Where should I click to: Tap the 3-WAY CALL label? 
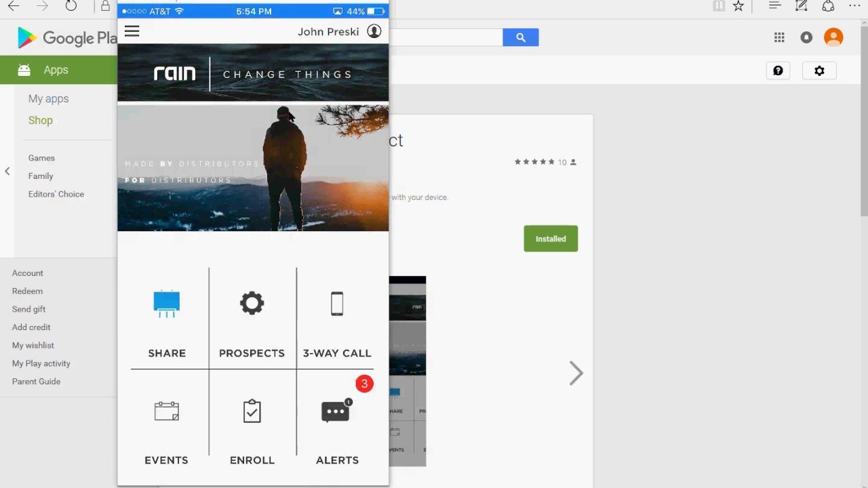[x=337, y=353]
